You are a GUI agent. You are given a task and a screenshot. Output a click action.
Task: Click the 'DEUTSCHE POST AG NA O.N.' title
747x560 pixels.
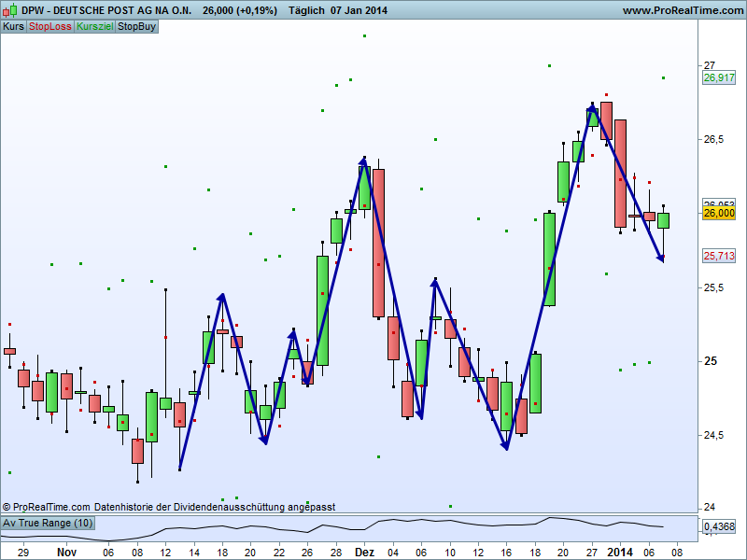click(122, 10)
